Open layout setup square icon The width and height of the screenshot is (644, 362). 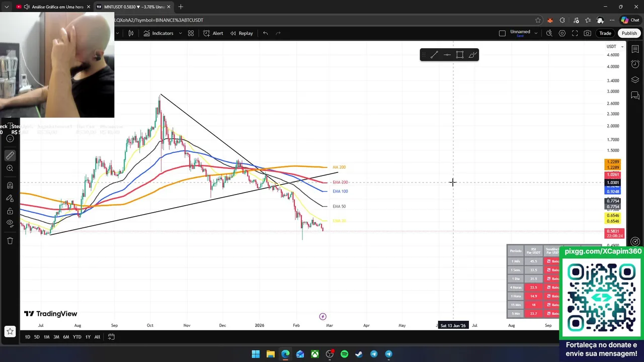(x=502, y=33)
